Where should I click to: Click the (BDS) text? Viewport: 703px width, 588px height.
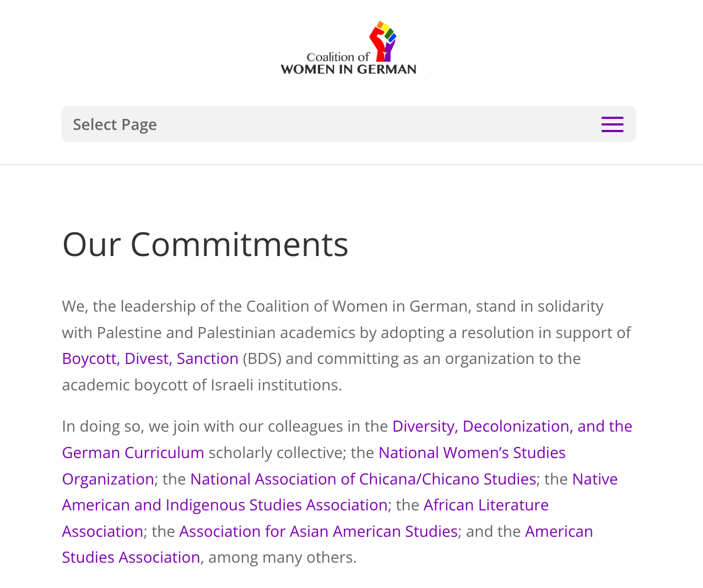pos(262,358)
